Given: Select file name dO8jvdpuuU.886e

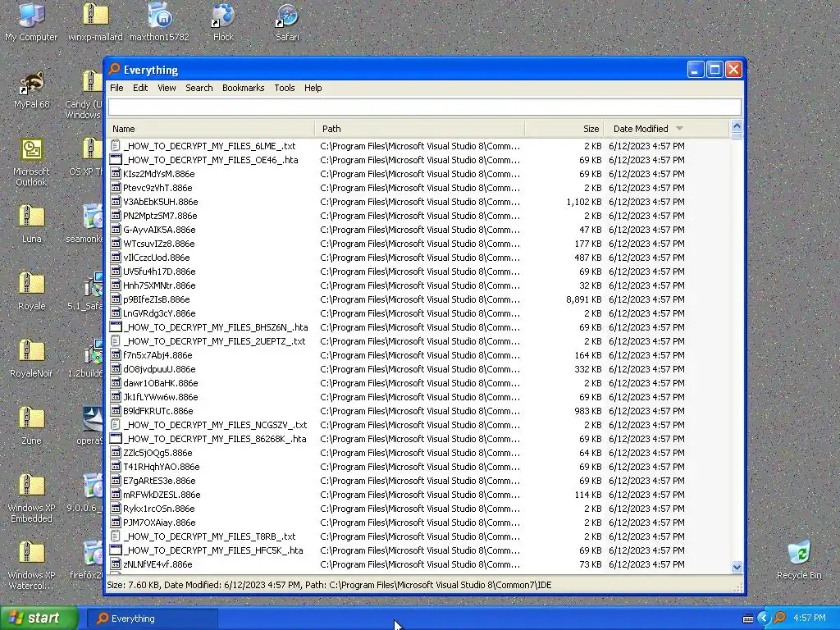Looking at the screenshot, I should coord(159,369).
